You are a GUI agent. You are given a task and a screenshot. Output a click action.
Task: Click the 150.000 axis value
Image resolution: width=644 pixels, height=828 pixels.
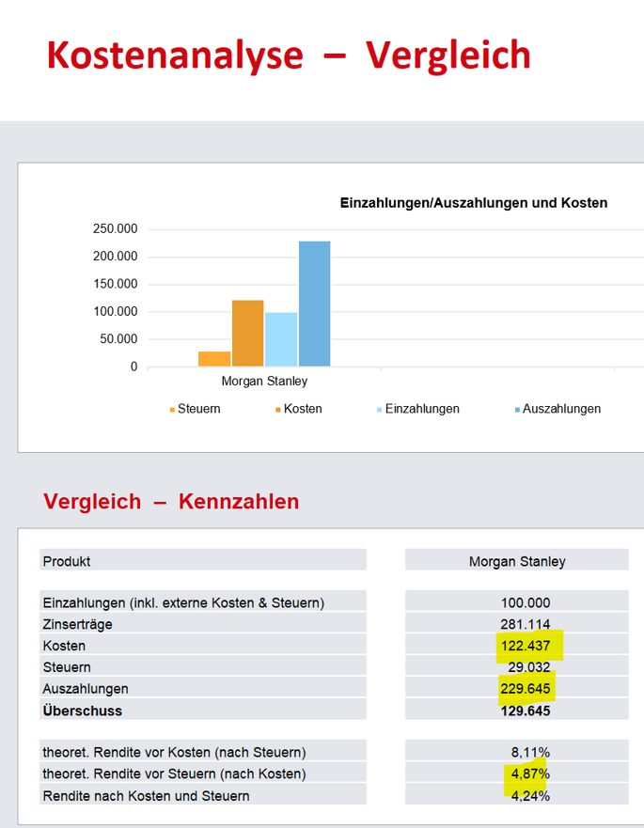tap(116, 284)
